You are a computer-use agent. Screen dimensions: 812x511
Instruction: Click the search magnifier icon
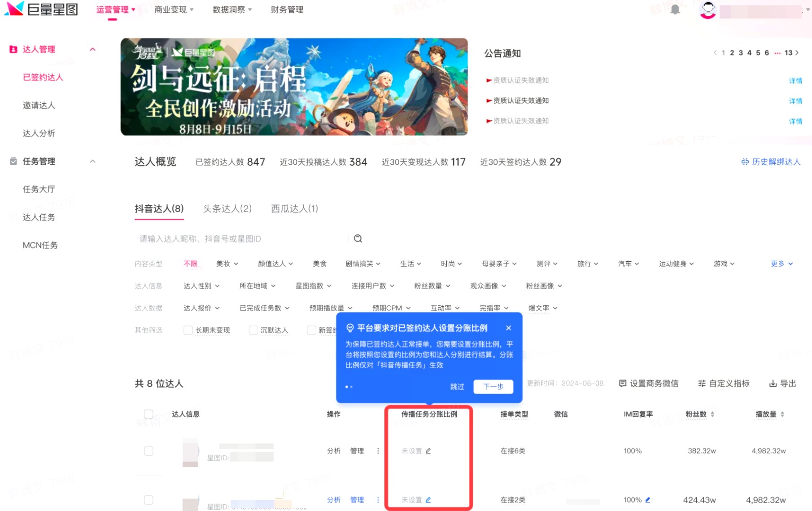pyautogui.click(x=358, y=238)
